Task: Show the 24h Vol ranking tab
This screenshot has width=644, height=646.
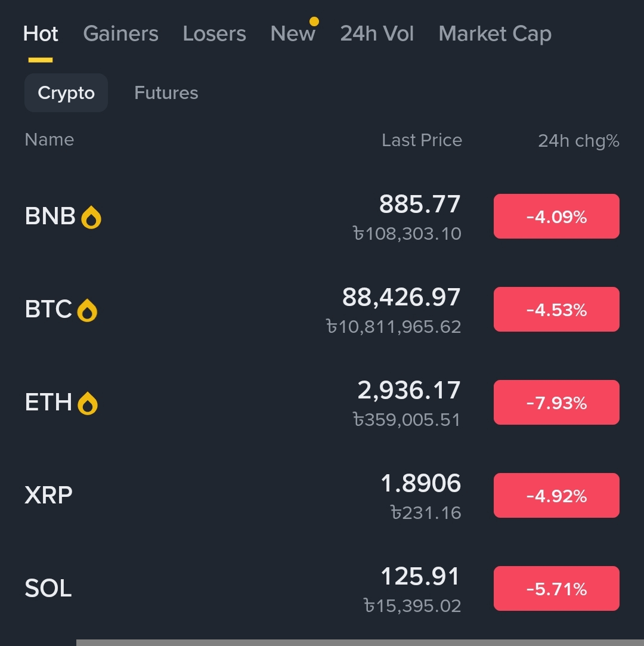Action: tap(377, 34)
